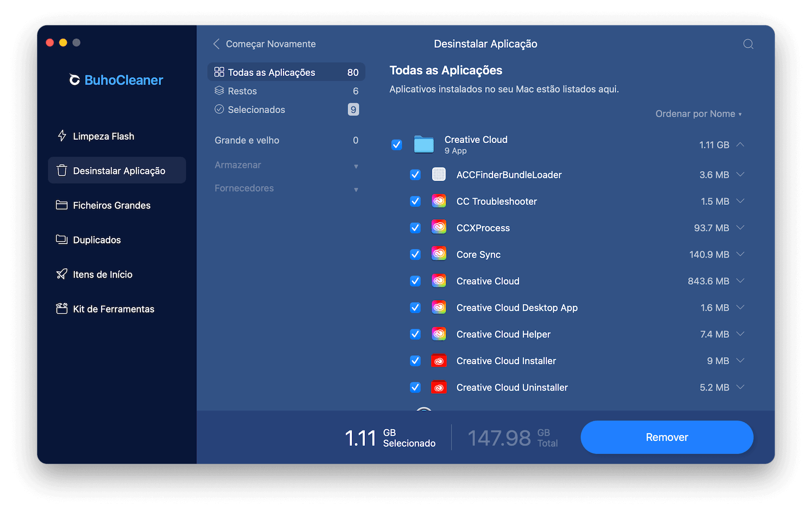Open Duplicados section

(117, 240)
